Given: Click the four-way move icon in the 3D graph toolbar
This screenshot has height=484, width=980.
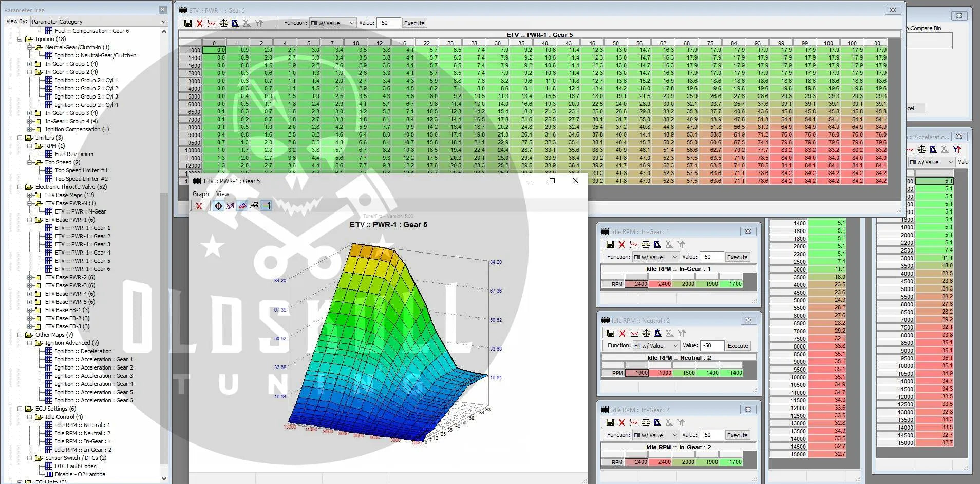Looking at the screenshot, I should (x=218, y=206).
